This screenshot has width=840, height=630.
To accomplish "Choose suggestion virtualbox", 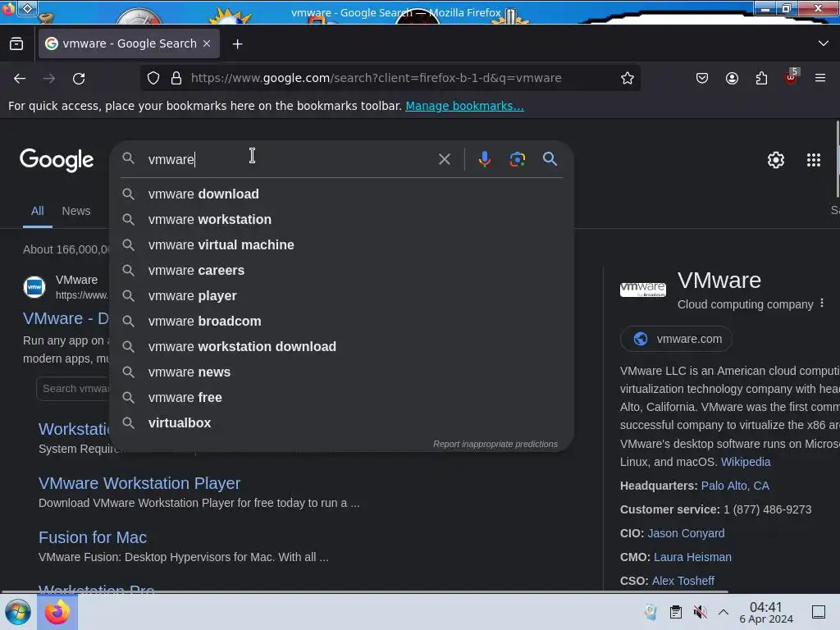I will click(342, 423).
